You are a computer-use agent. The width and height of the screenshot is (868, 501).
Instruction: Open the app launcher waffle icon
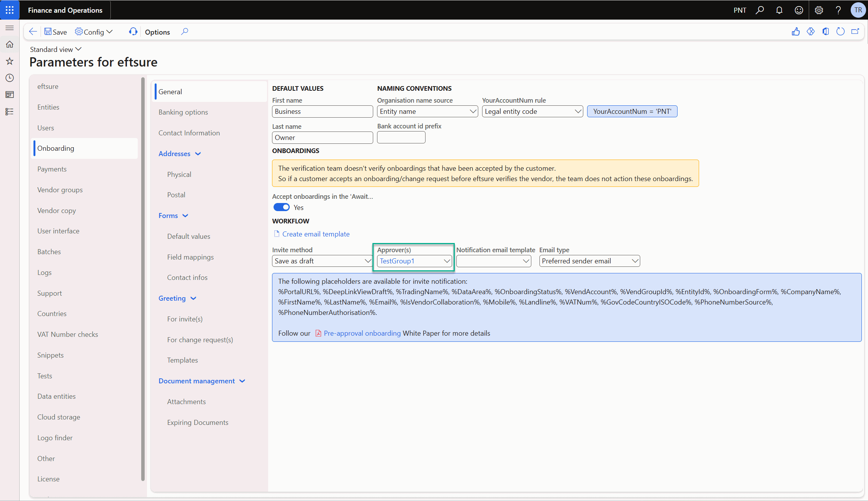(x=10, y=10)
